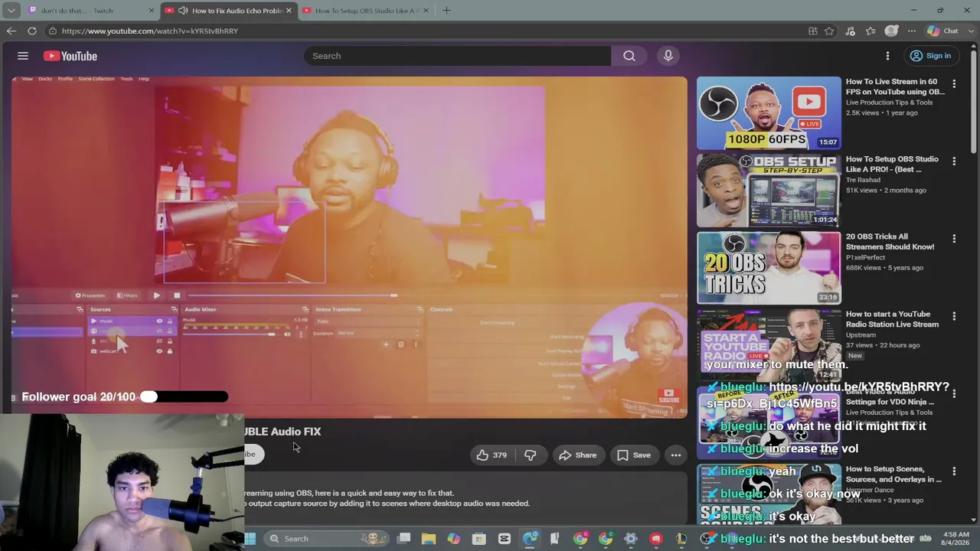The image size is (980, 551).
Task: Visit the P1xelPerfect channel
Action: click(867, 257)
